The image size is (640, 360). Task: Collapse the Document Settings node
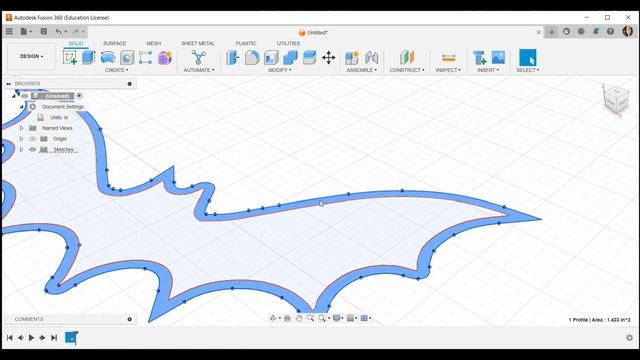[22, 107]
